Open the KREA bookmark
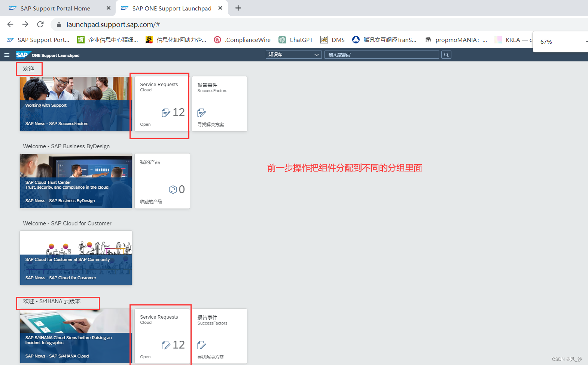This screenshot has width=588, height=365. [x=514, y=40]
